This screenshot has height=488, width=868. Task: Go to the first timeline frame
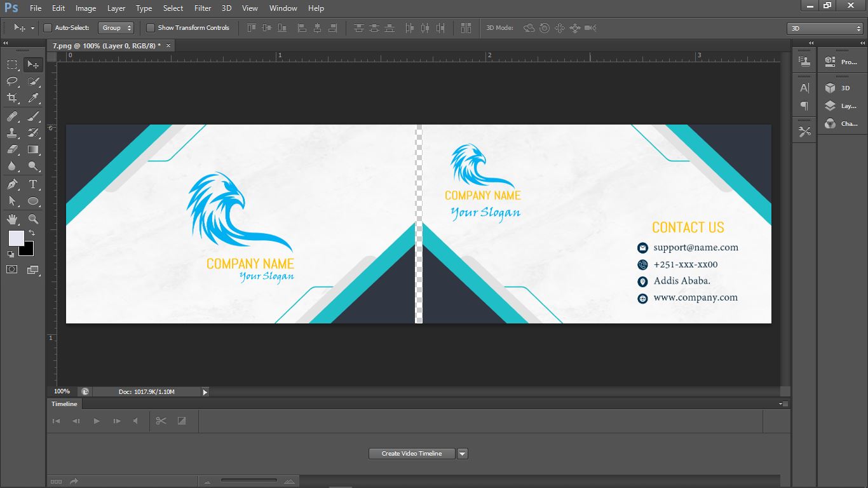56,421
